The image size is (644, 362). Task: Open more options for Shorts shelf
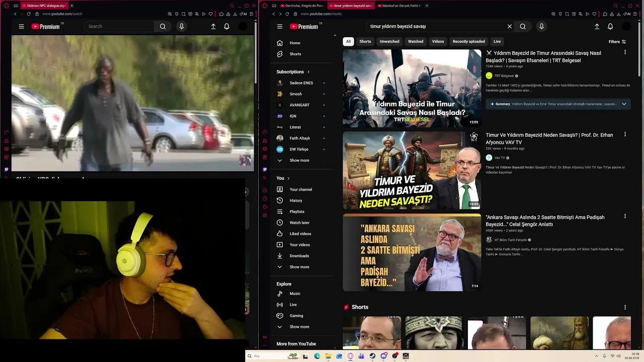click(625, 307)
